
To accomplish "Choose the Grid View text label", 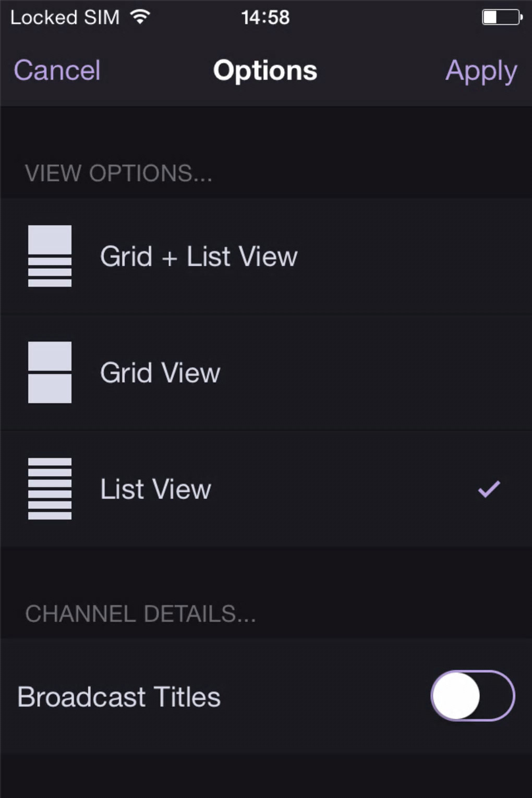I will tap(160, 372).
